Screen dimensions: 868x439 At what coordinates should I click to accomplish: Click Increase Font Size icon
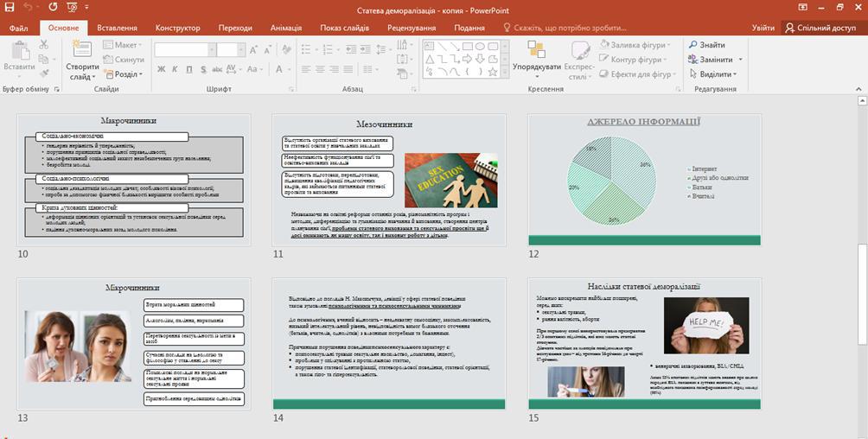coord(254,50)
